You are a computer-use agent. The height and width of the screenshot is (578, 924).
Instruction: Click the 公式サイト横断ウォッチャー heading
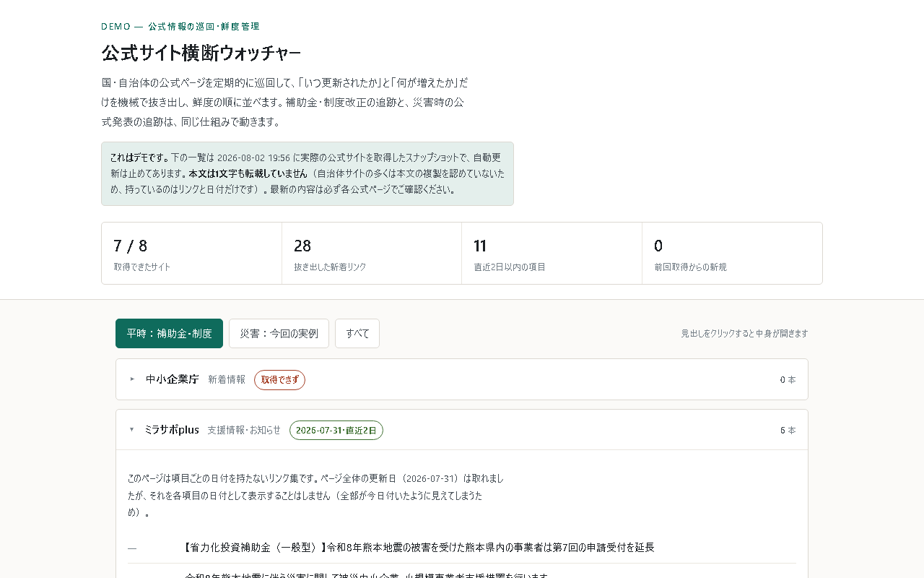(x=201, y=53)
